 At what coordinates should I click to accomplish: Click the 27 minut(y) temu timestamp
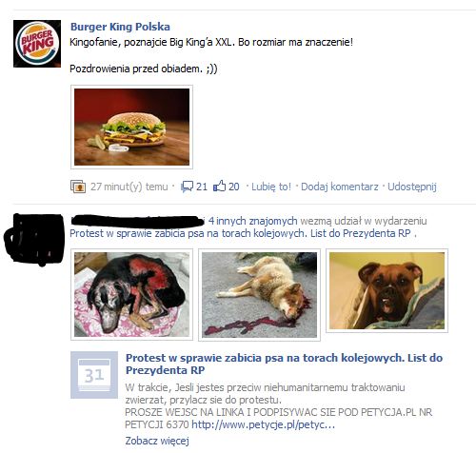click(x=129, y=187)
